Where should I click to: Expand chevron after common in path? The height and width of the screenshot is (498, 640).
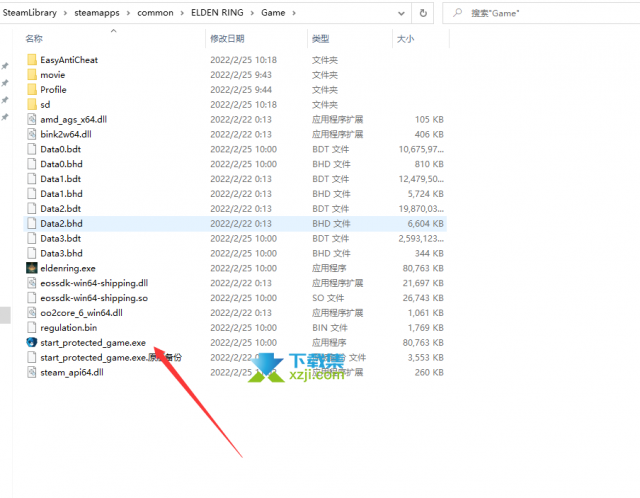(182, 13)
